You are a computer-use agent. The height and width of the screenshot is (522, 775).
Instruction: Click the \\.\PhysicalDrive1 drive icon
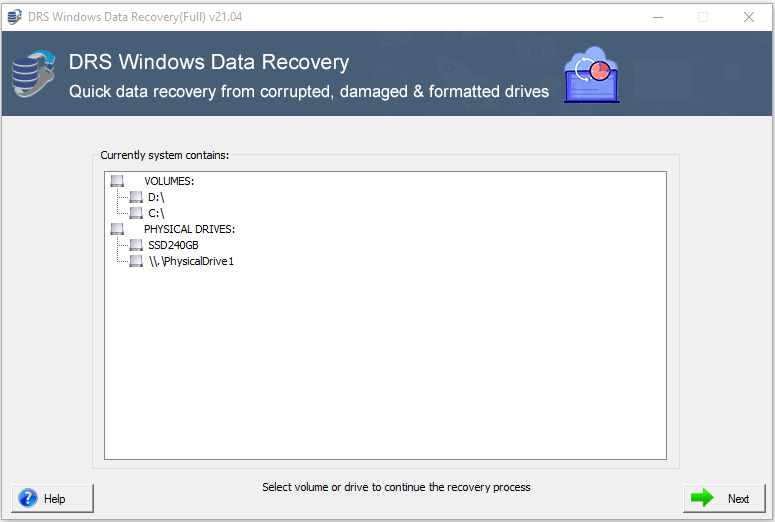click(136, 261)
